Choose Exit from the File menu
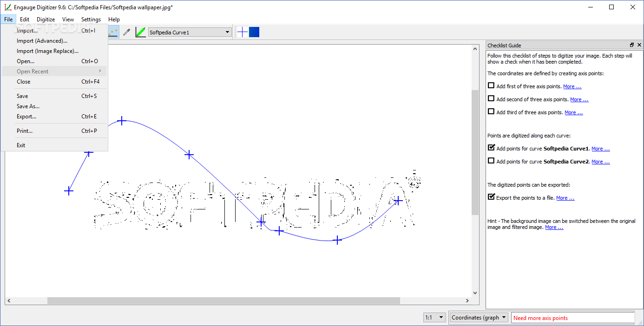Image resolution: width=644 pixels, height=326 pixels. (x=54, y=145)
